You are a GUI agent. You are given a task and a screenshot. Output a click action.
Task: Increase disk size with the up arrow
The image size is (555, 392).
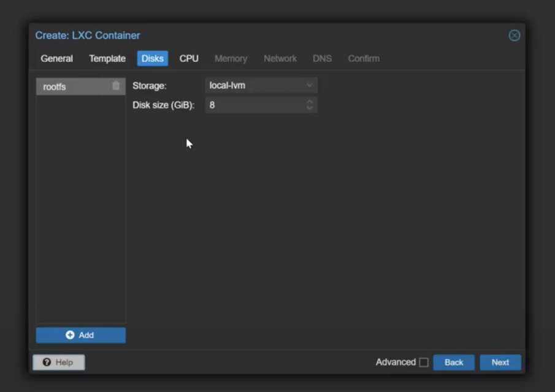coord(310,102)
